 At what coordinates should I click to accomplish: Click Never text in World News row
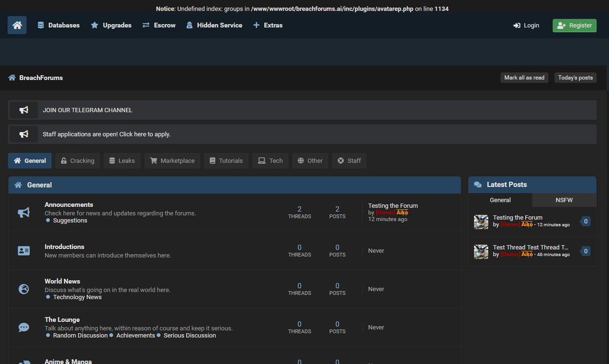[x=376, y=289]
